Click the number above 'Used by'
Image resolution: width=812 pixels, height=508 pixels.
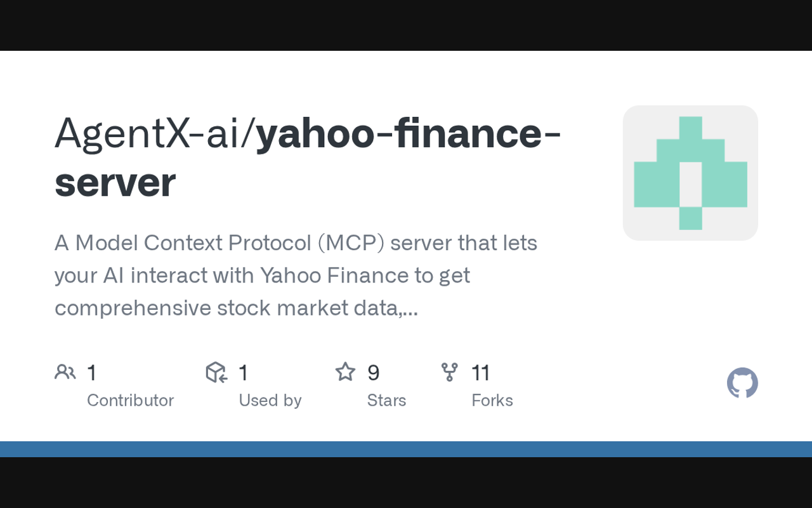click(x=243, y=373)
